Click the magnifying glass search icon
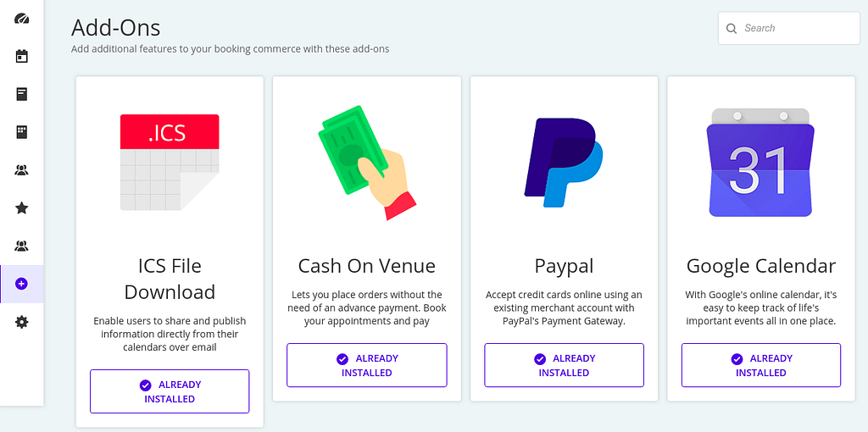The width and height of the screenshot is (868, 432). tap(732, 29)
